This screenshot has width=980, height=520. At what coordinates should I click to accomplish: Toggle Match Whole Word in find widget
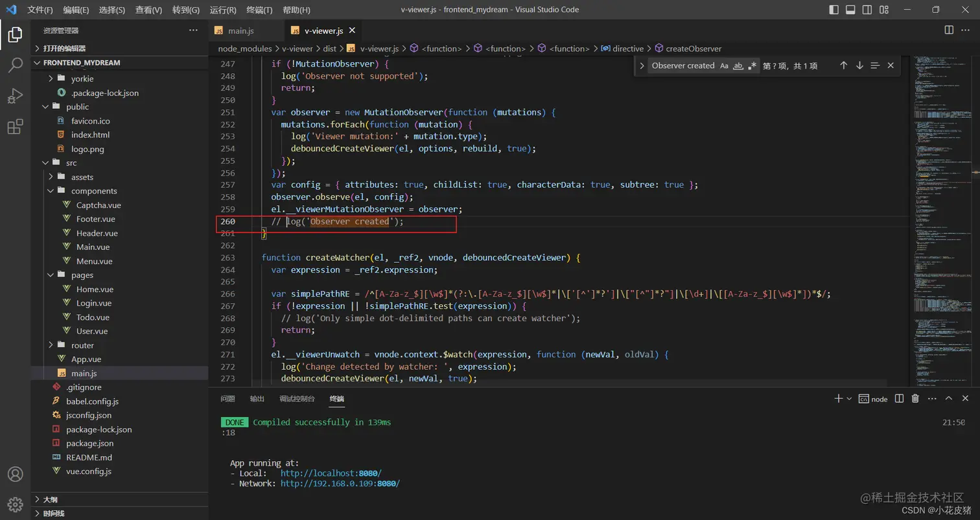(738, 65)
